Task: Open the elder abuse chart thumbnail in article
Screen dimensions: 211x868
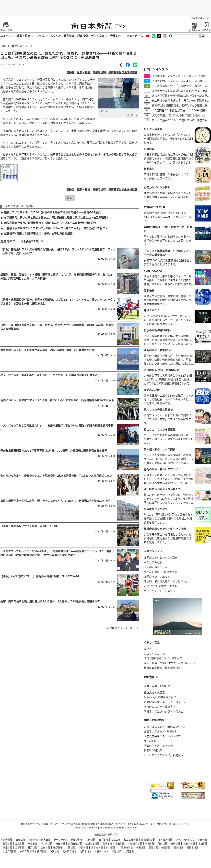Action: [x=9, y=172]
